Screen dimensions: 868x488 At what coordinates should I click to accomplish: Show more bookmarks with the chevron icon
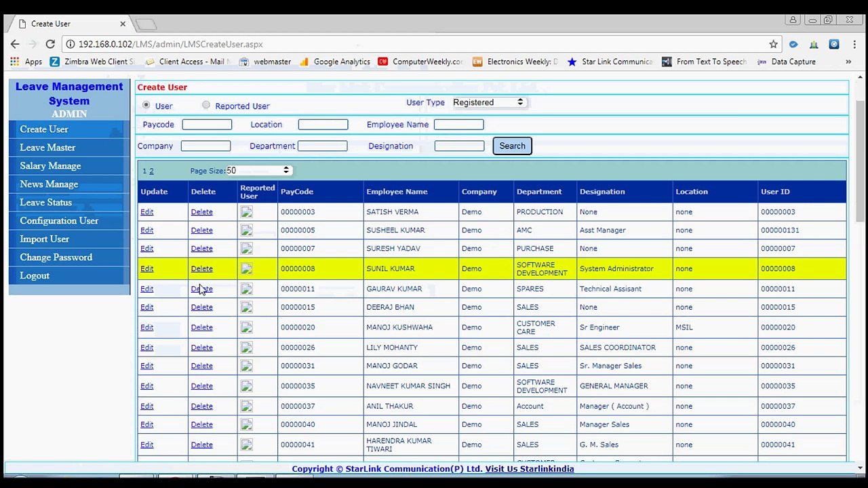(x=848, y=62)
